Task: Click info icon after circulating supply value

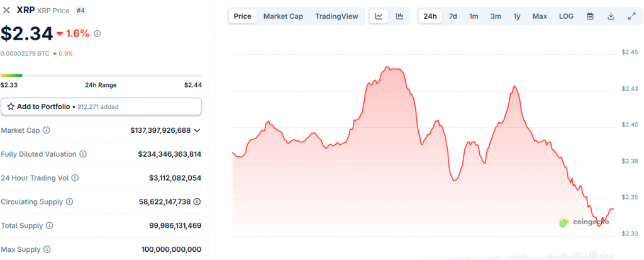Action: [x=197, y=202]
